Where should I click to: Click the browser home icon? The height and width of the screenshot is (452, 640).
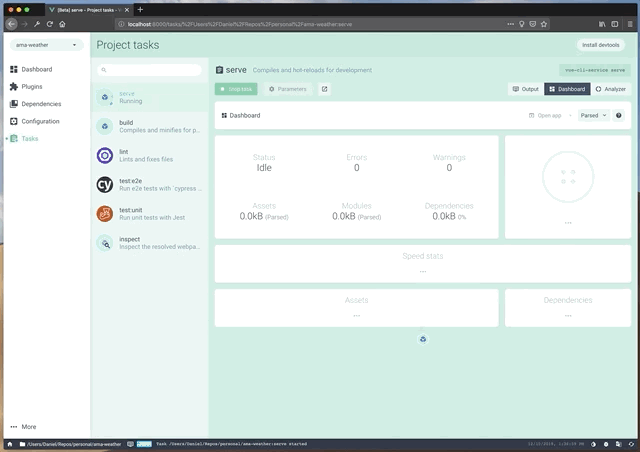62,24
